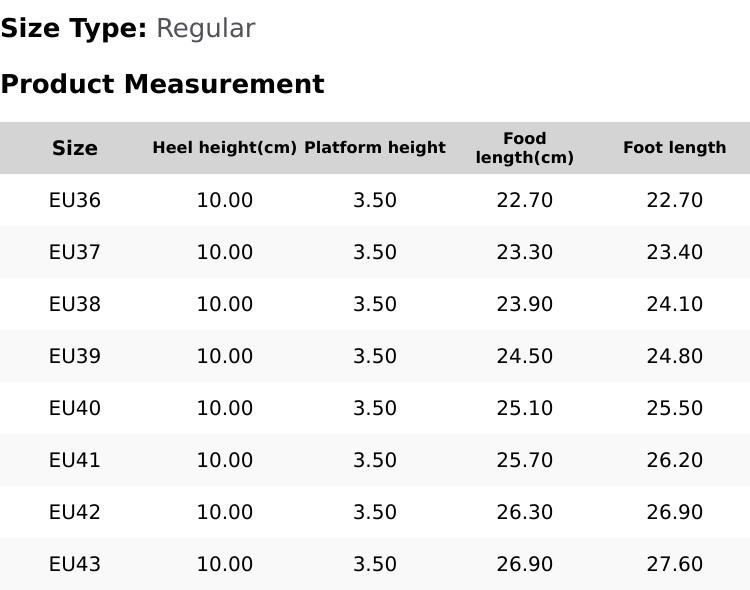Viewport: 750px width, 590px height.
Task: Select the EU41 size cell
Action: tap(75, 460)
